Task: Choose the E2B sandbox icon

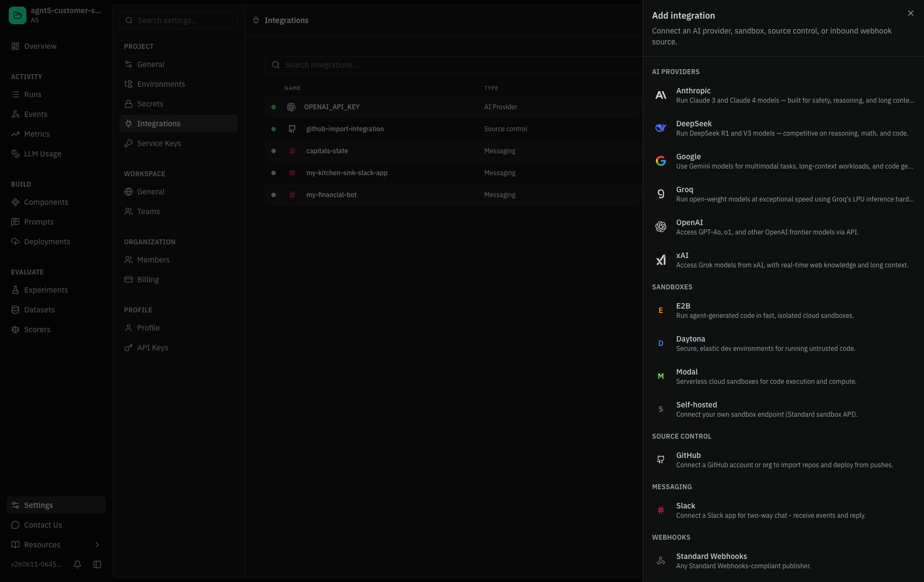Action: 661,310
